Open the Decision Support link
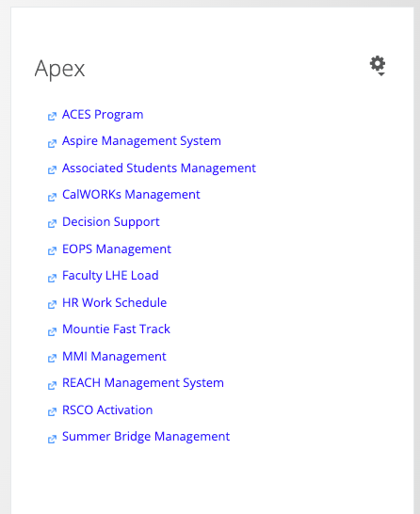 pos(111,222)
